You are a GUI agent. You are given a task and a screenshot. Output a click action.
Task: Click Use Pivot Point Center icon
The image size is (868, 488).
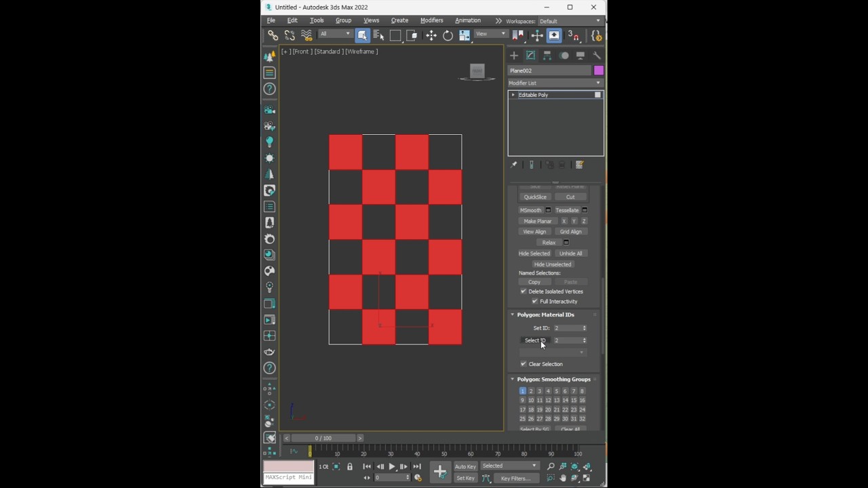tap(517, 35)
